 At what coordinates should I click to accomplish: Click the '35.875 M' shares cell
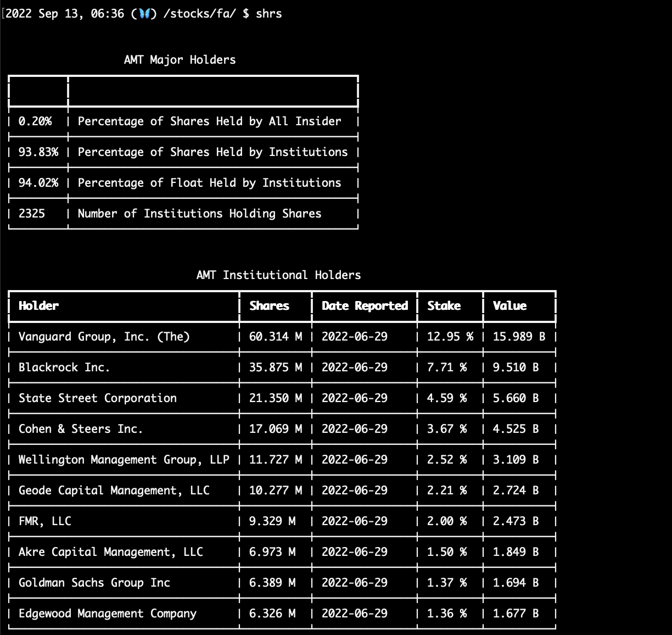tap(276, 367)
